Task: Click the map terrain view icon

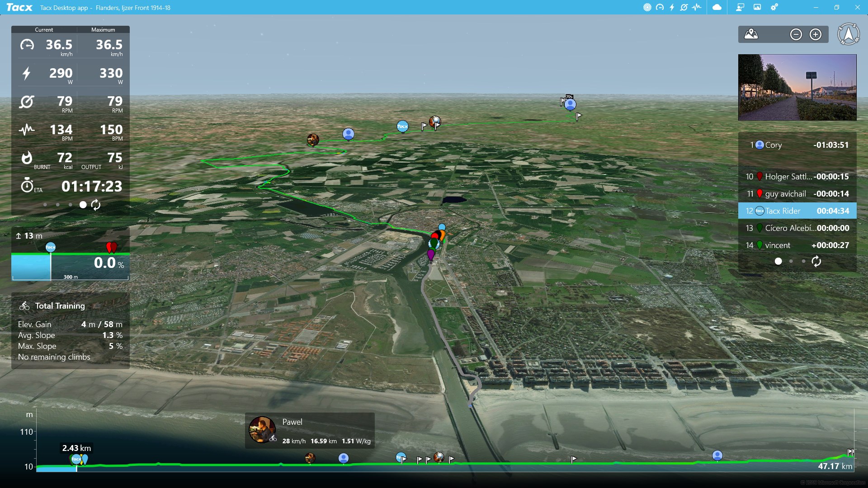Action: pyautogui.click(x=751, y=34)
